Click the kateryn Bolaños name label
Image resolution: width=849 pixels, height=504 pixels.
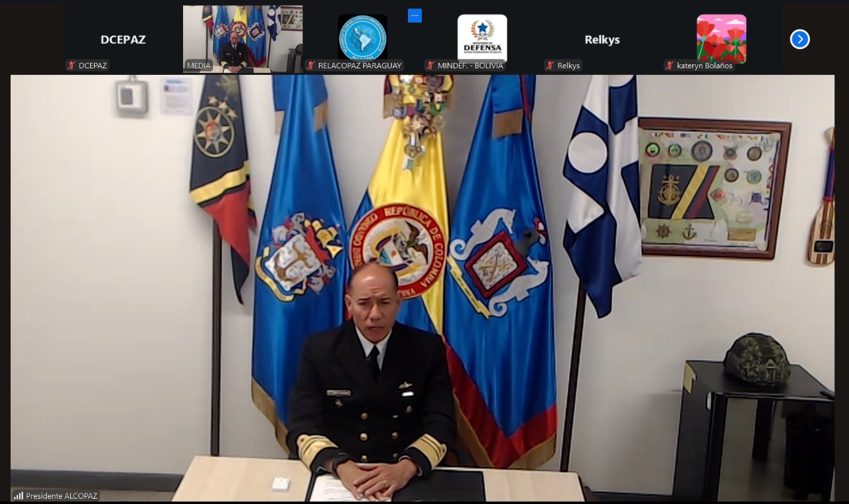[x=704, y=66]
